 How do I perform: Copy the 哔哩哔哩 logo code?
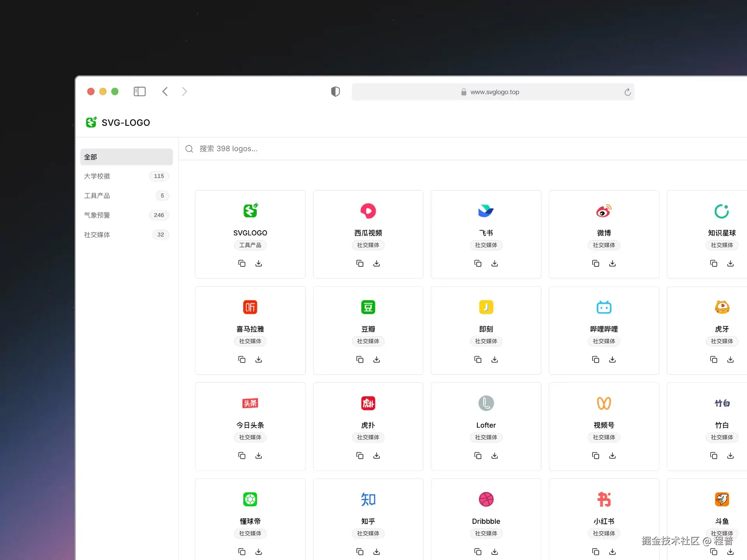point(595,359)
